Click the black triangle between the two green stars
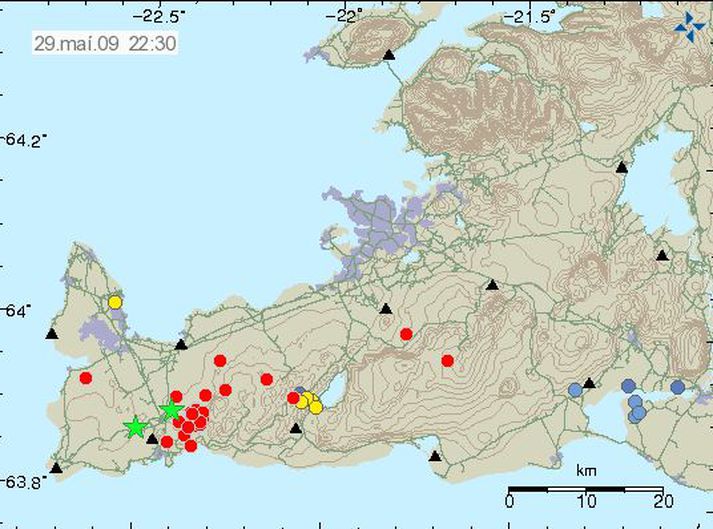713x529 pixels. pyautogui.click(x=152, y=438)
